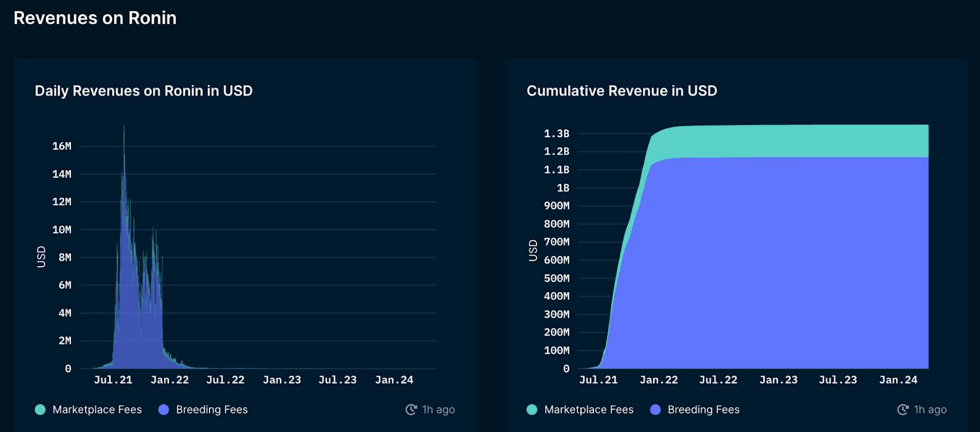Image resolution: width=980 pixels, height=432 pixels.
Task: Click the 1.2B y-axis label
Action: 557,151
